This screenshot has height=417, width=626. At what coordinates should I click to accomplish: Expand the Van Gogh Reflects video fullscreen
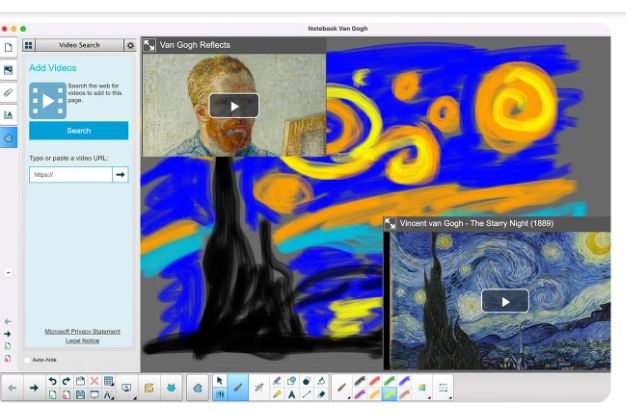click(149, 45)
